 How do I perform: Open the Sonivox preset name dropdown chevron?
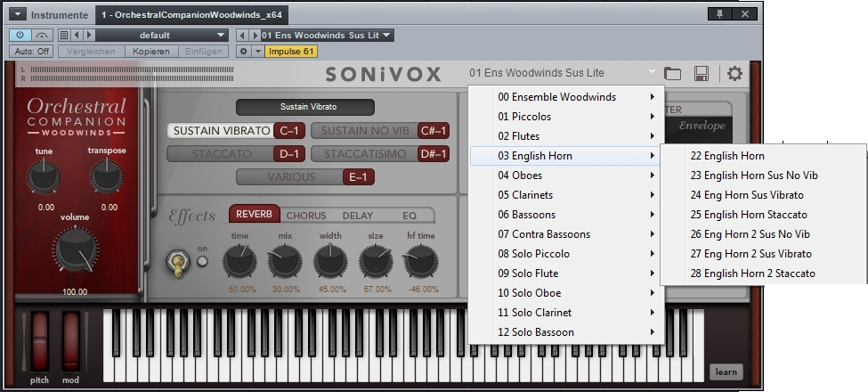652,71
